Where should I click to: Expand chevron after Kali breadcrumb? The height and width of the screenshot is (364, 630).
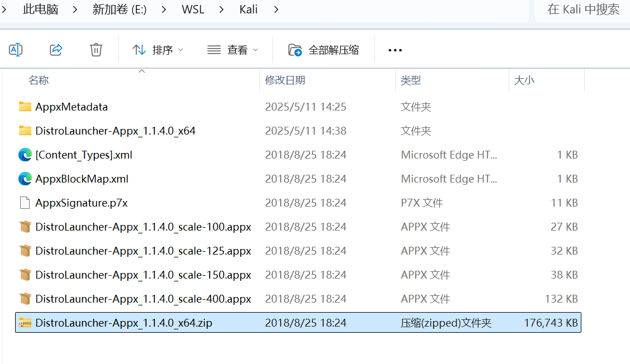click(x=276, y=9)
